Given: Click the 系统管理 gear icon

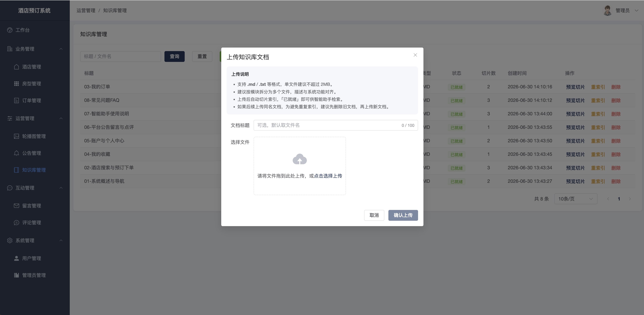Looking at the screenshot, I should [x=10, y=240].
